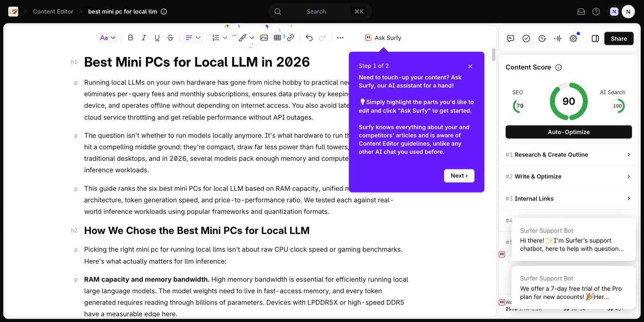This screenshot has height=322, width=644.
Task: Open the more options ellipsis menu
Action: [340, 37]
